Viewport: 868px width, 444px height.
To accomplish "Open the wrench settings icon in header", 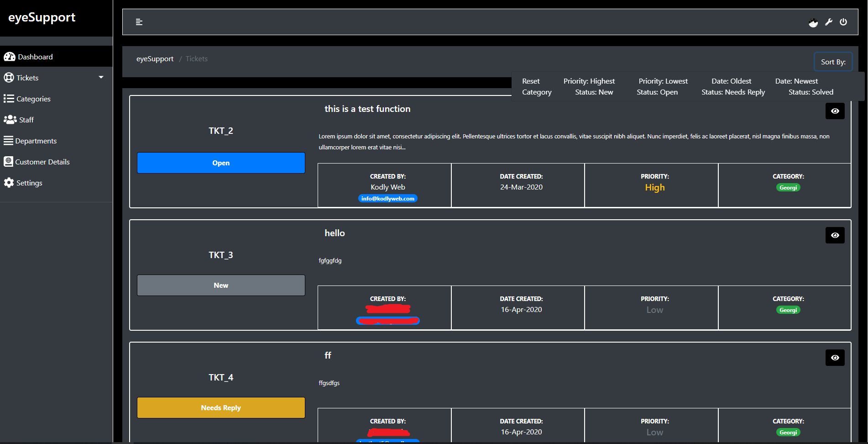I will coord(829,22).
